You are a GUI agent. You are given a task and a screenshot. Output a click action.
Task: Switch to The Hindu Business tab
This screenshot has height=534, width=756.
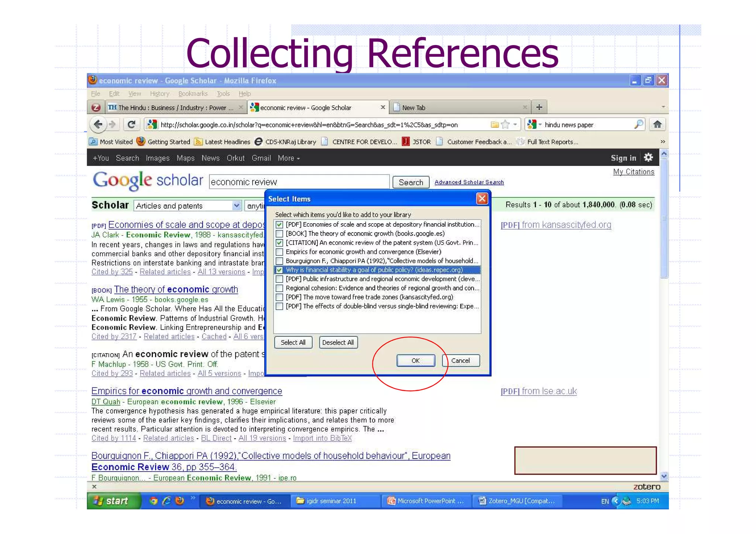(x=176, y=107)
